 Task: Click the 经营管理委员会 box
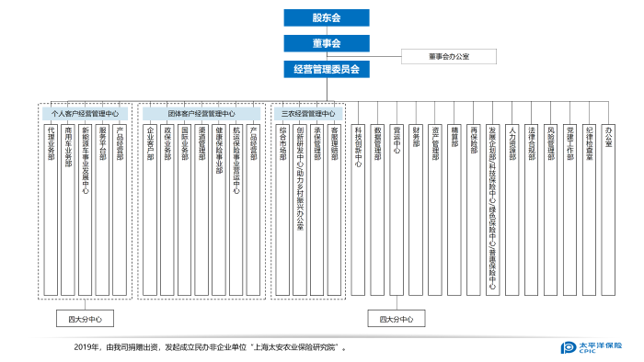pyautogui.click(x=327, y=69)
